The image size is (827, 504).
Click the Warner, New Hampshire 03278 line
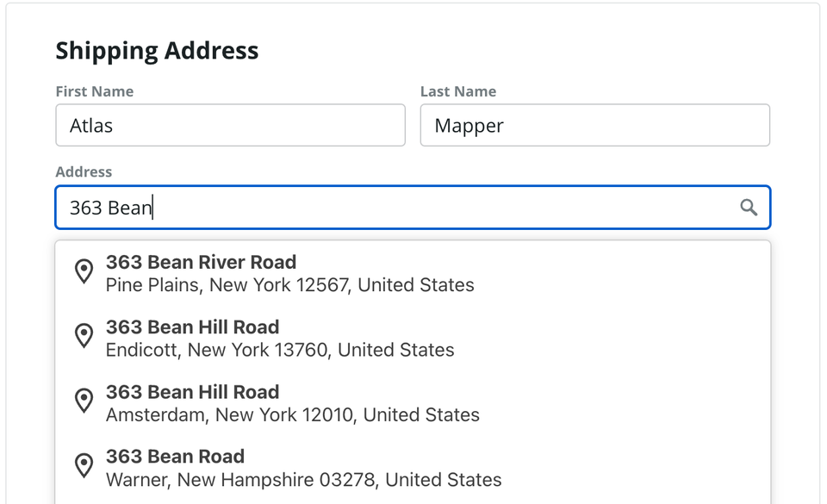point(303,480)
